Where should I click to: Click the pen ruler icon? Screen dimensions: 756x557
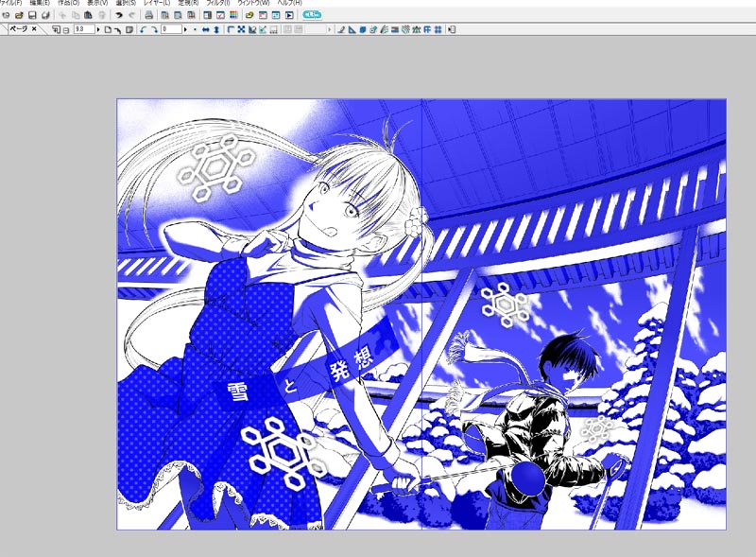[341, 29]
